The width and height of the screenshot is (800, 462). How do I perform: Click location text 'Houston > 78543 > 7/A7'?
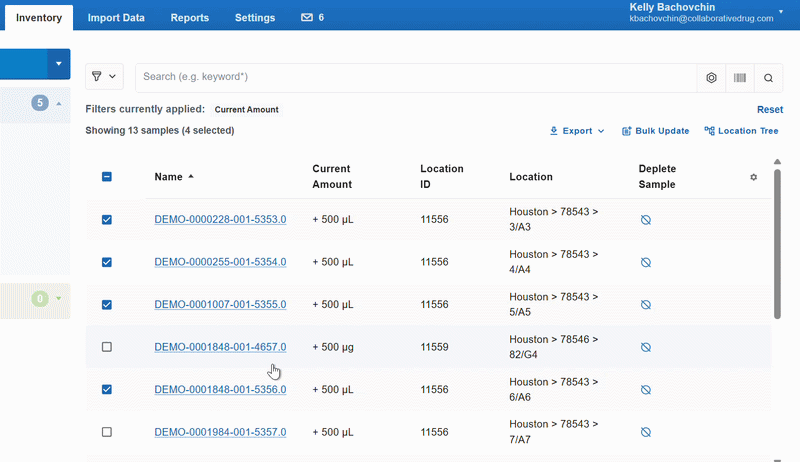point(554,432)
